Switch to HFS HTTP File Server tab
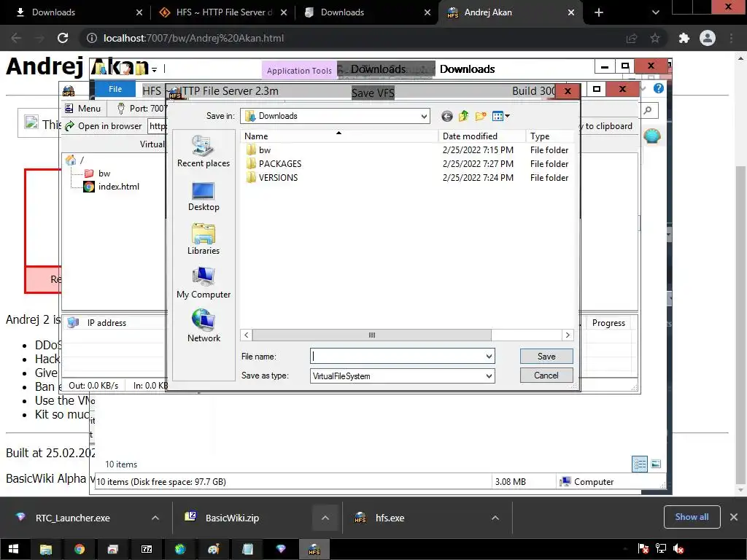747x560 pixels. pyautogui.click(x=223, y=12)
